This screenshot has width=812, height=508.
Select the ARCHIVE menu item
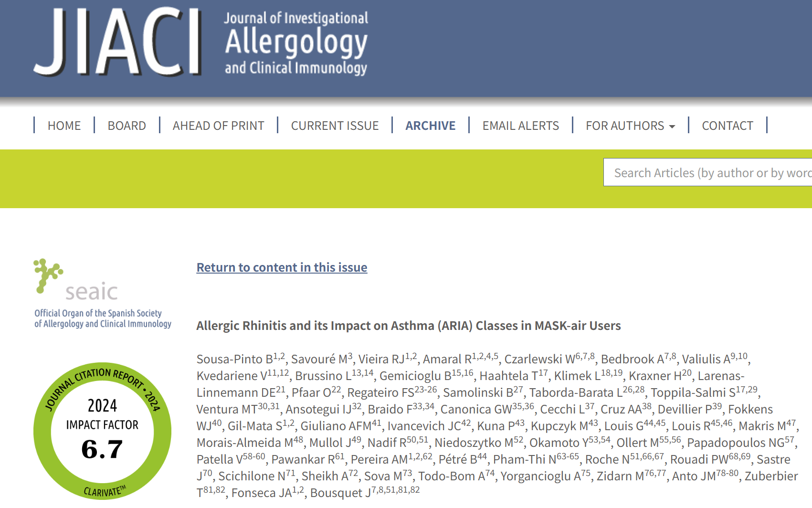(430, 126)
